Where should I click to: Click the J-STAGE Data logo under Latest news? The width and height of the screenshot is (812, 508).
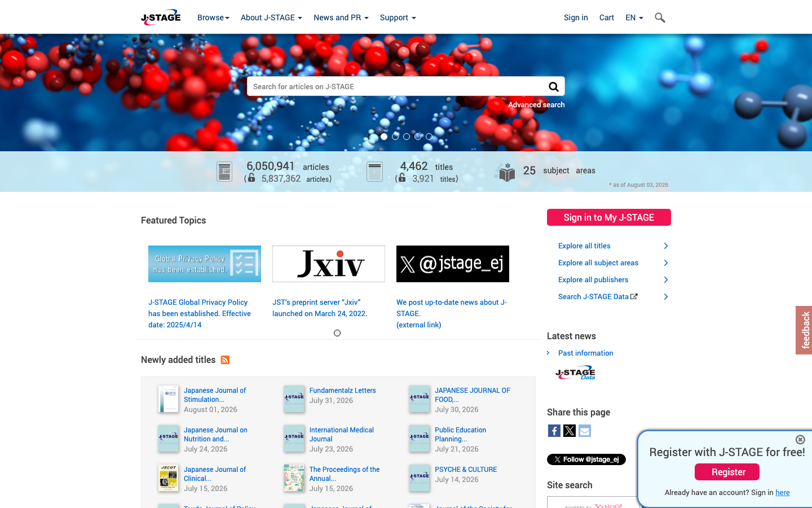[x=575, y=373]
